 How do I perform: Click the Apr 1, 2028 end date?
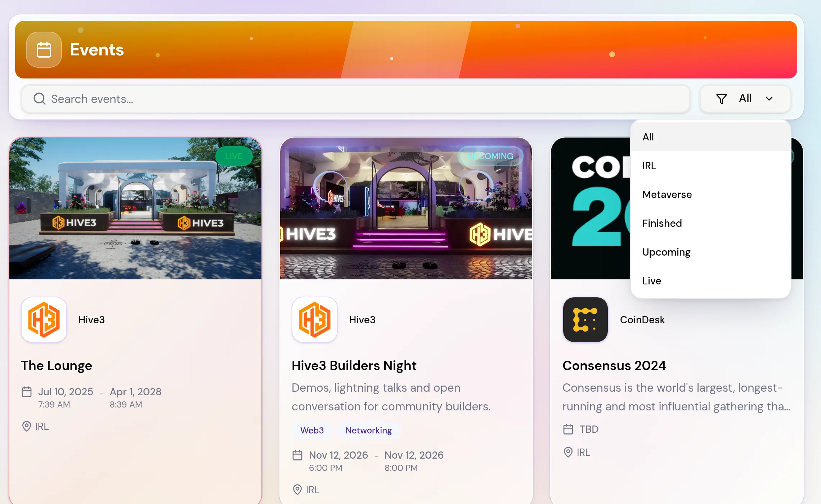point(135,392)
